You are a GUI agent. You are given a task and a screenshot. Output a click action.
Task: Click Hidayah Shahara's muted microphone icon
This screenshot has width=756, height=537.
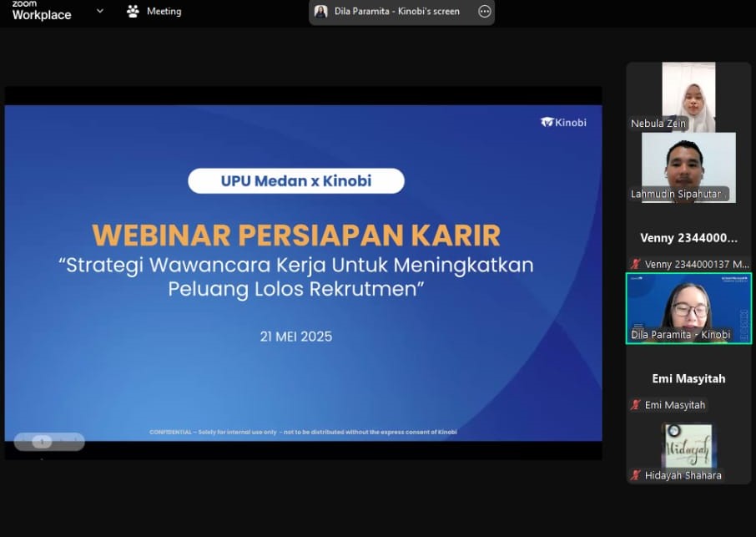click(636, 475)
